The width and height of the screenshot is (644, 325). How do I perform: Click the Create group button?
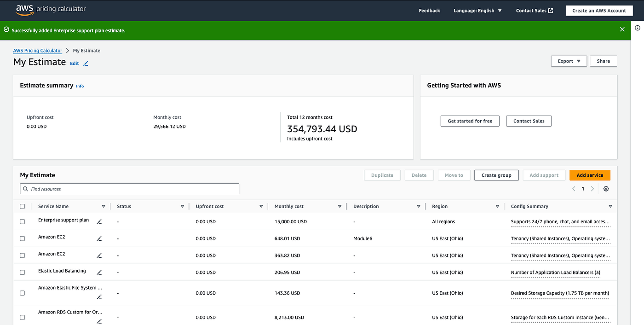496,175
